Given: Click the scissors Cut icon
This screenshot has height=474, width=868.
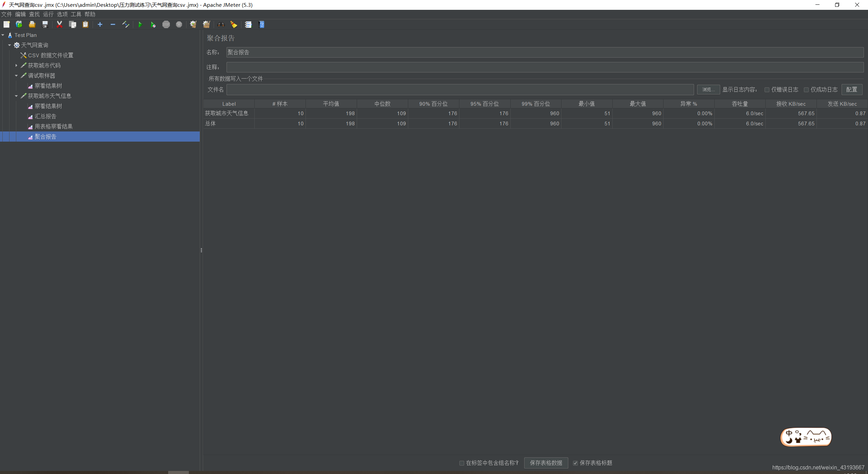Looking at the screenshot, I should point(59,24).
